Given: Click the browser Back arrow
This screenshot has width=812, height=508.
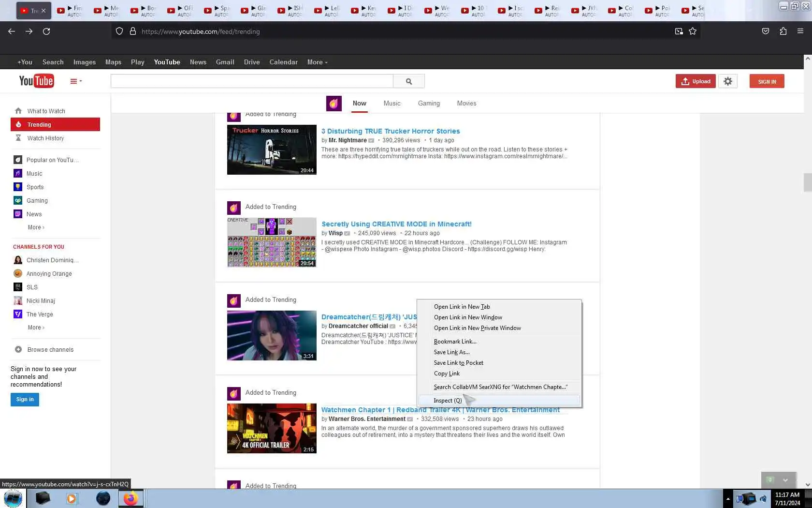Looking at the screenshot, I should [x=12, y=31].
